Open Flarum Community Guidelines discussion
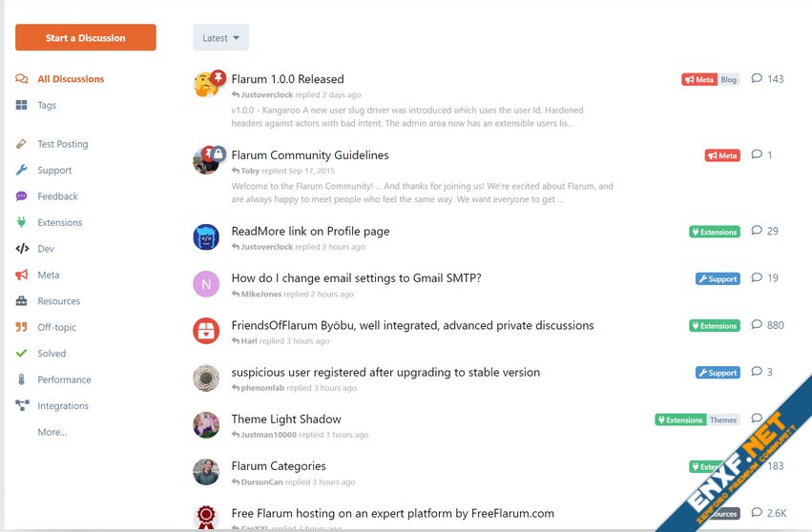Viewport: 812px width, 532px height. (310, 154)
